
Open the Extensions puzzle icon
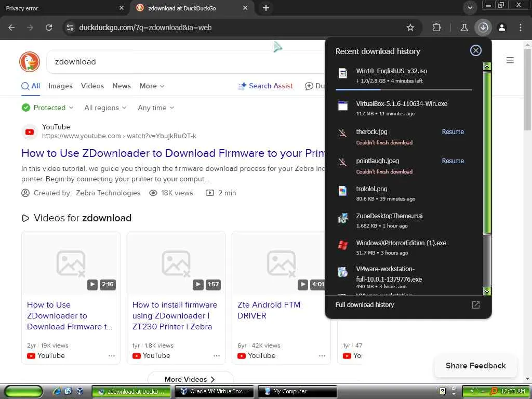436,28
